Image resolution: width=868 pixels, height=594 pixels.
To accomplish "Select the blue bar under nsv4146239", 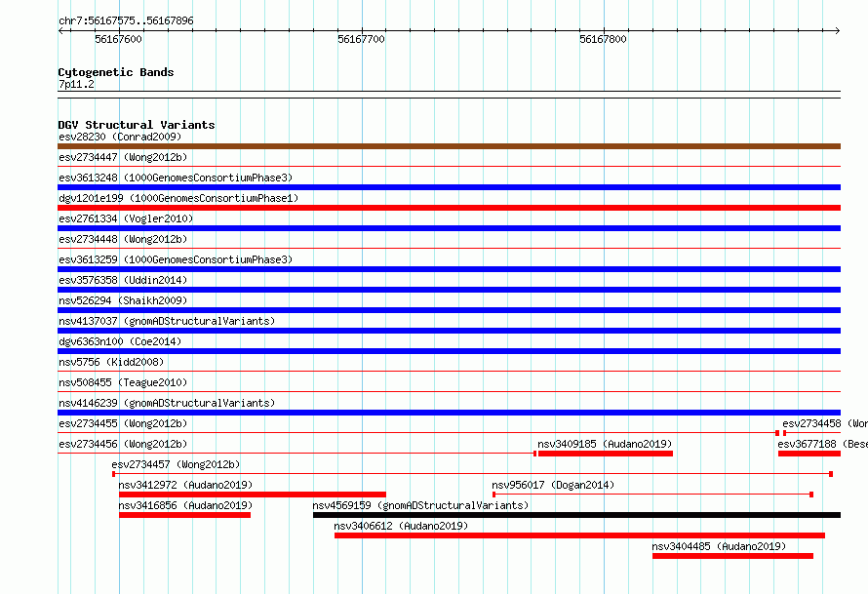I will [449, 413].
